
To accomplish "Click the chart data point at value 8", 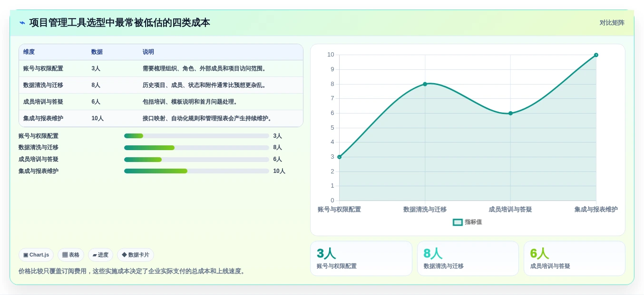I will [425, 84].
